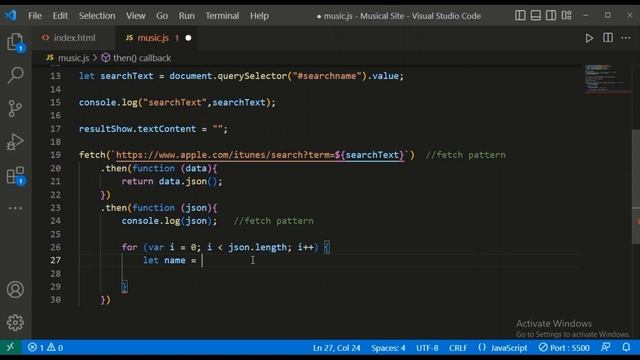Click 'json.length' in the for loop
The image size is (640, 360).
(257, 247)
